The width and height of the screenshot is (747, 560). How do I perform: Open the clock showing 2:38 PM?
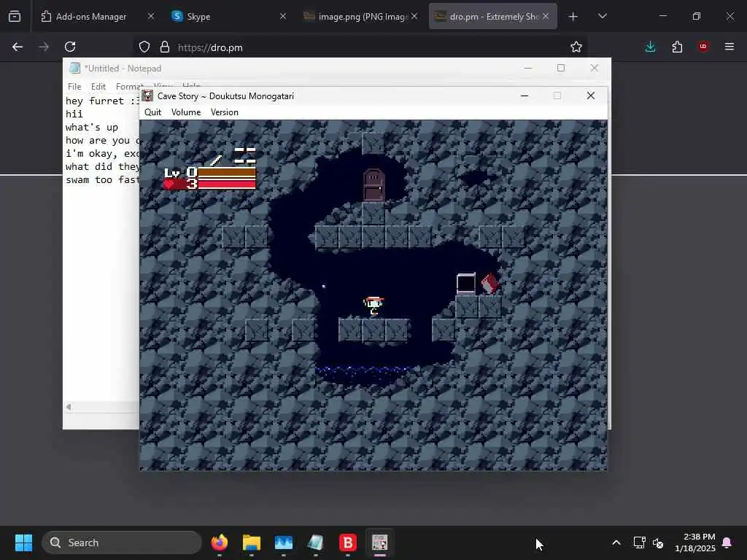click(x=695, y=542)
